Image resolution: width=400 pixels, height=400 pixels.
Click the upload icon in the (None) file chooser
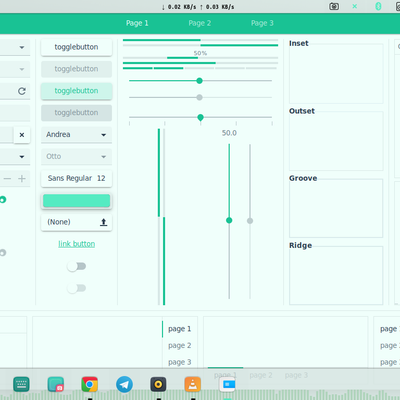pos(104,222)
